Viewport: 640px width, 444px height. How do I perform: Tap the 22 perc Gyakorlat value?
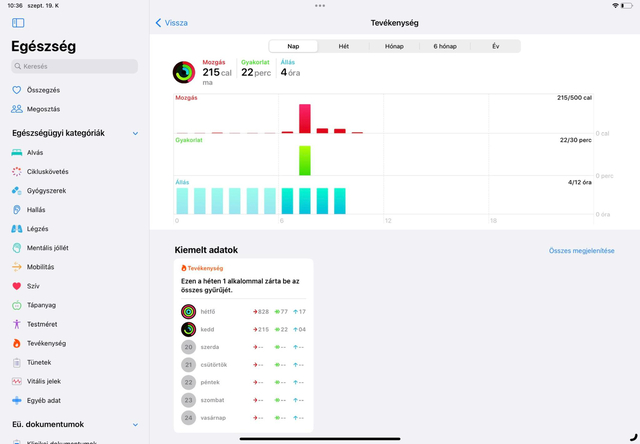point(256,73)
